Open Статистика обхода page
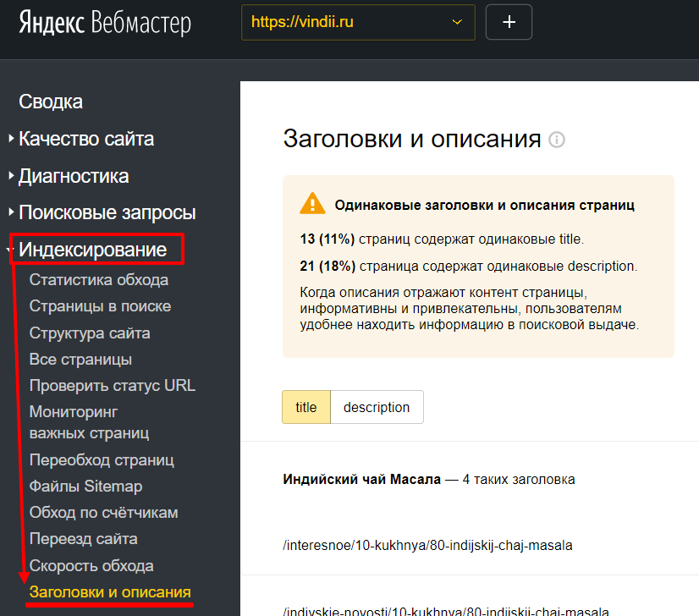 pyautogui.click(x=99, y=280)
